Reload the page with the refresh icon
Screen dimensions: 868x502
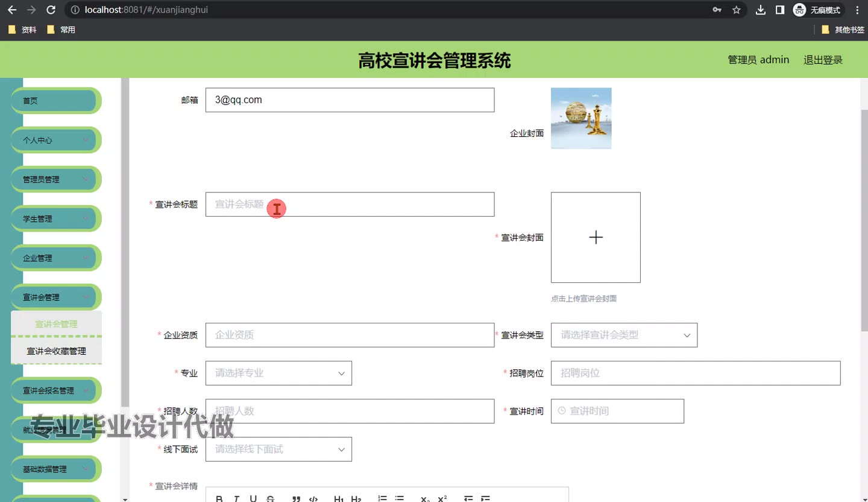point(51,10)
